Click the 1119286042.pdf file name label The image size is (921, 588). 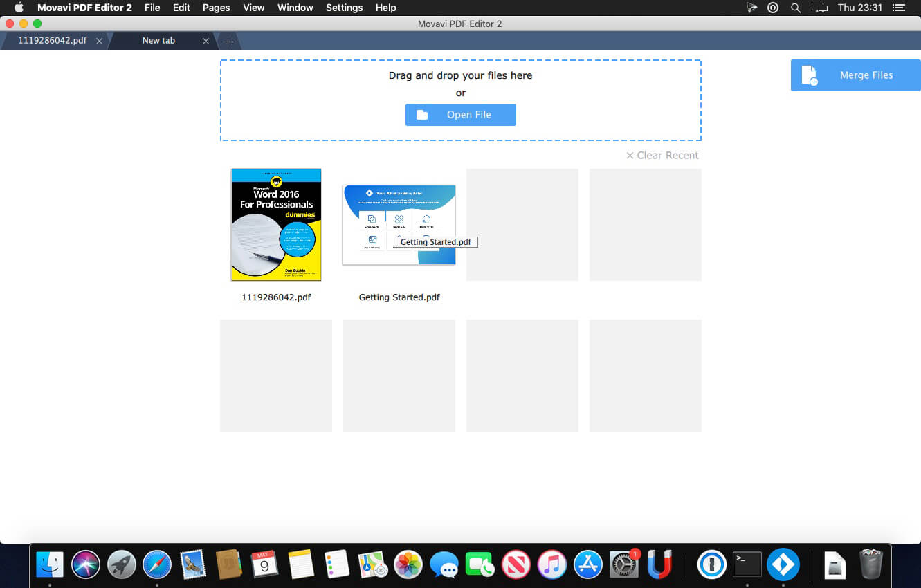(276, 297)
